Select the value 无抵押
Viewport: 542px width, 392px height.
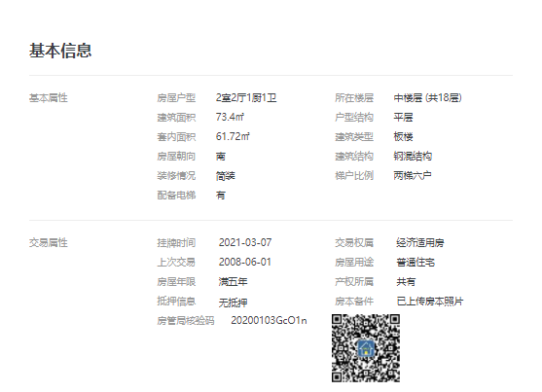pyautogui.click(x=233, y=303)
